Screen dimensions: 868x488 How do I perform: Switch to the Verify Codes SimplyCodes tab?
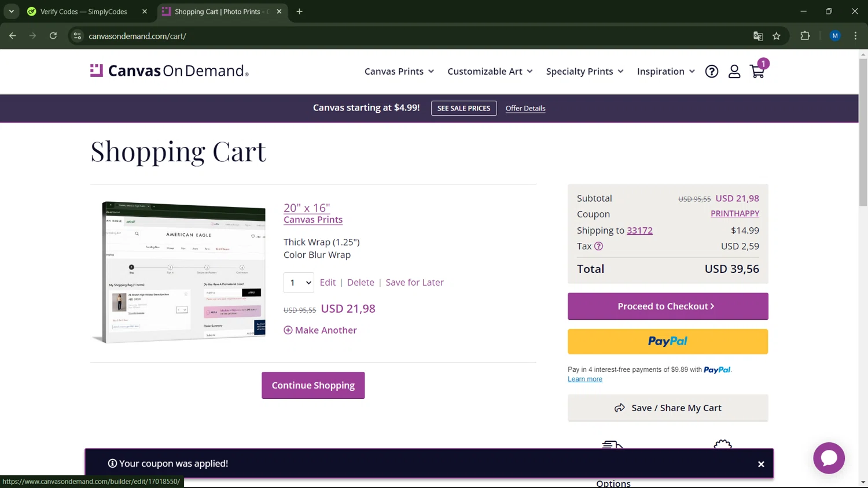(x=84, y=12)
